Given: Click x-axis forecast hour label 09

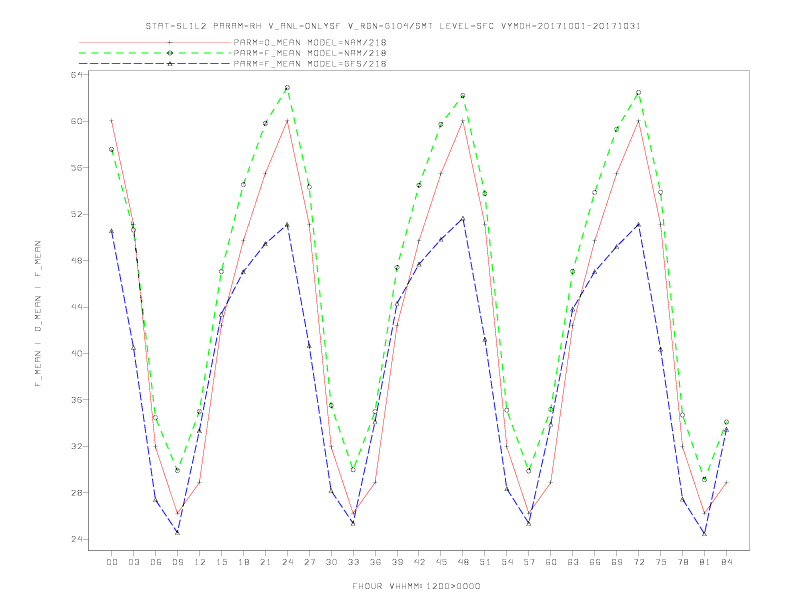Looking at the screenshot, I should [177, 562].
